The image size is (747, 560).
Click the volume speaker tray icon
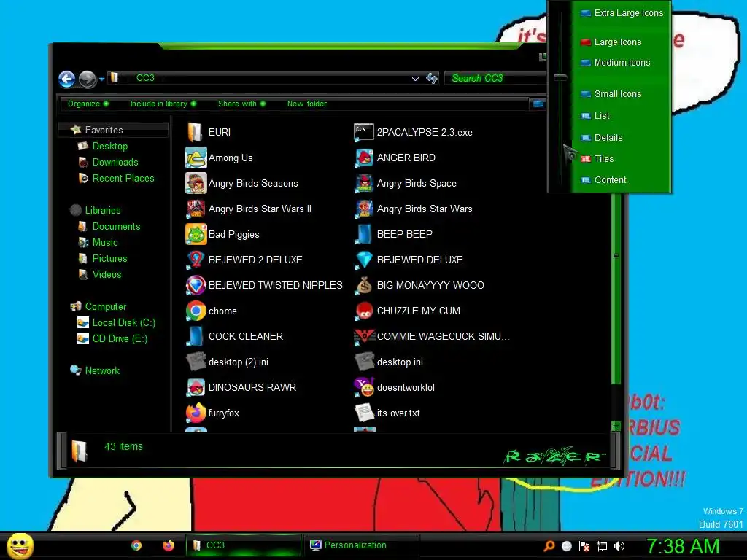point(619,546)
